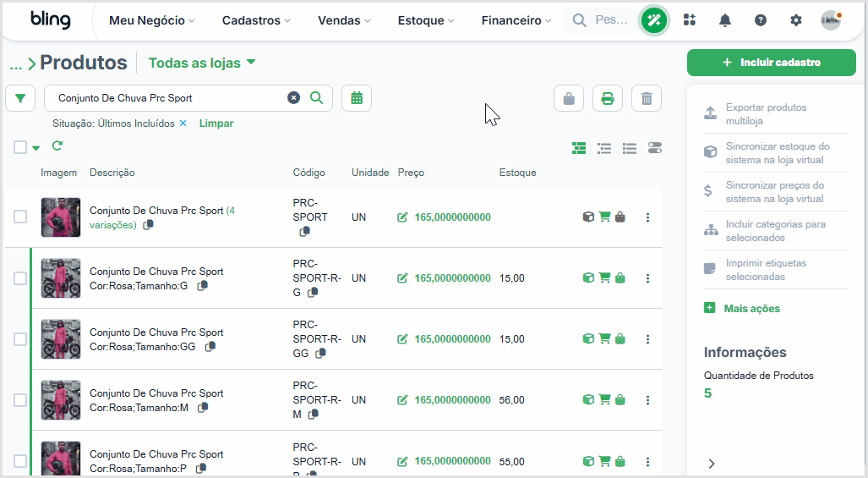Switch to the bulleted list view
868x478 pixels.
pyautogui.click(x=630, y=148)
